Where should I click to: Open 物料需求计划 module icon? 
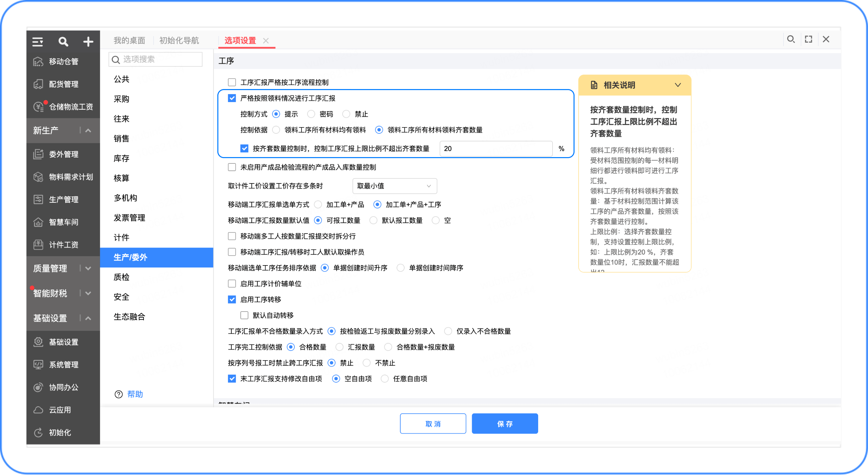[x=38, y=177]
